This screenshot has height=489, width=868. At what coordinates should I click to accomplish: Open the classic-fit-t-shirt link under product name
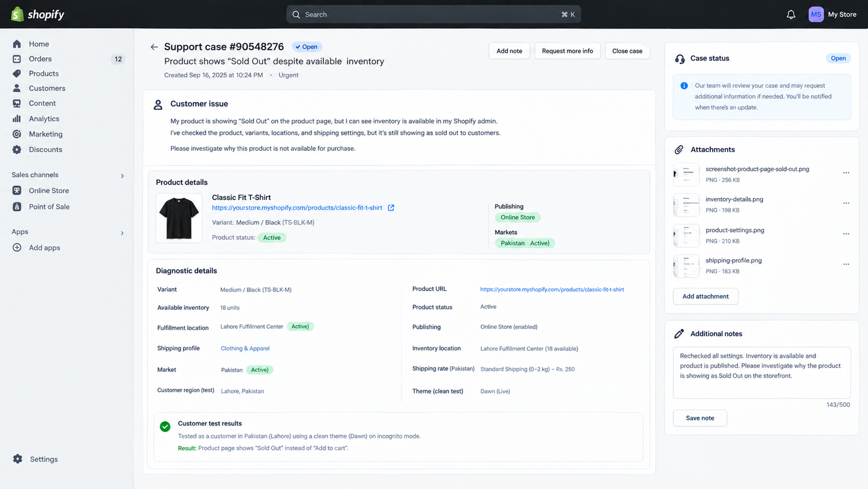[297, 208]
